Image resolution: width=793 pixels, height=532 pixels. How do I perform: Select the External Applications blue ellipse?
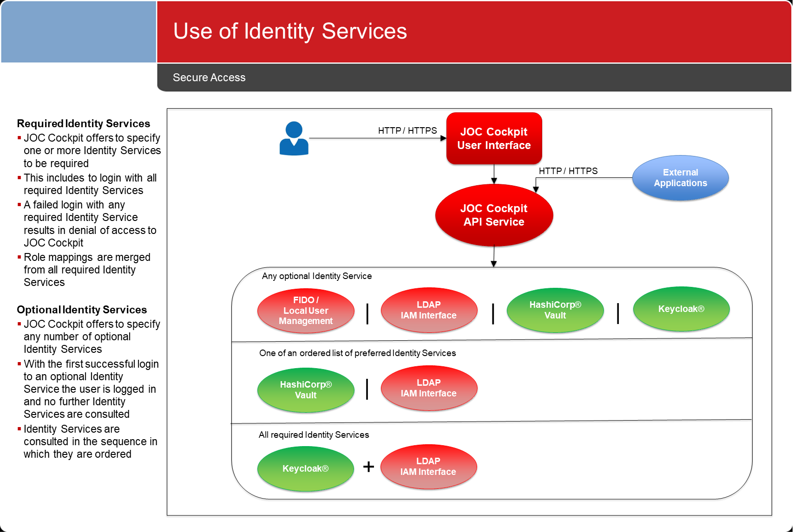(680, 178)
